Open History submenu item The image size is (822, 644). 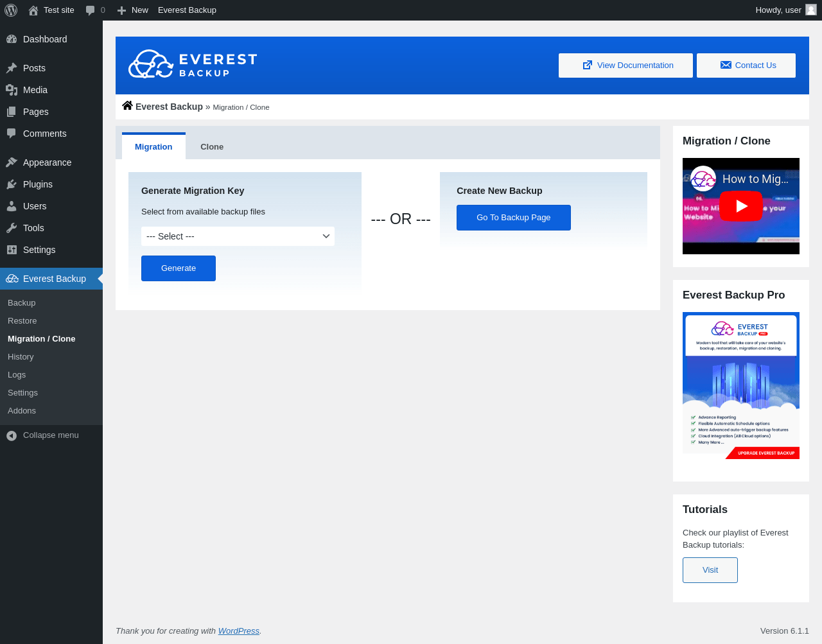[x=21, y=356]
